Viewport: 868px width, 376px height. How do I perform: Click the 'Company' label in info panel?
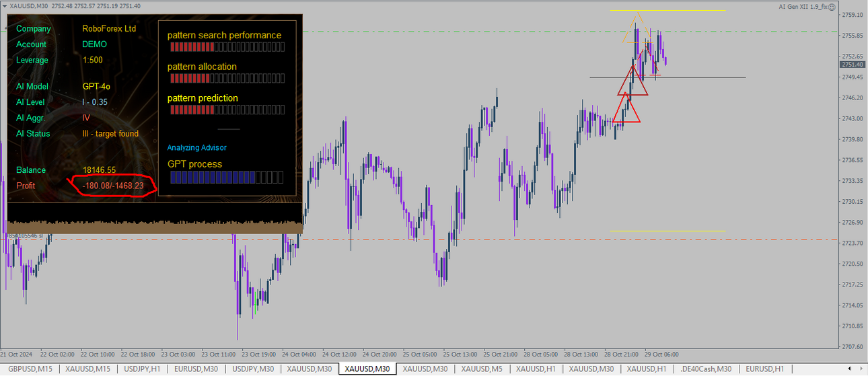(x=34, y=29)
